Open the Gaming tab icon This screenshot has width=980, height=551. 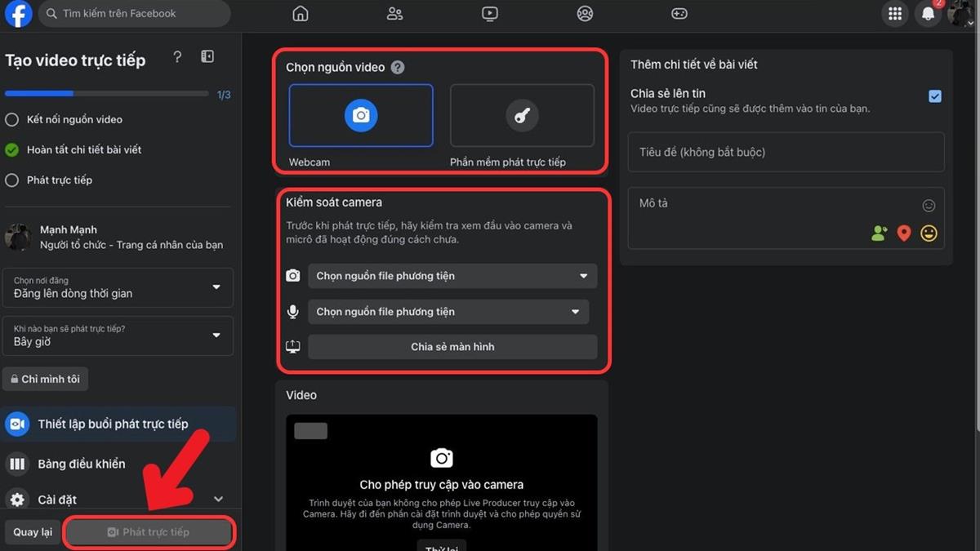tap(679, 14)
